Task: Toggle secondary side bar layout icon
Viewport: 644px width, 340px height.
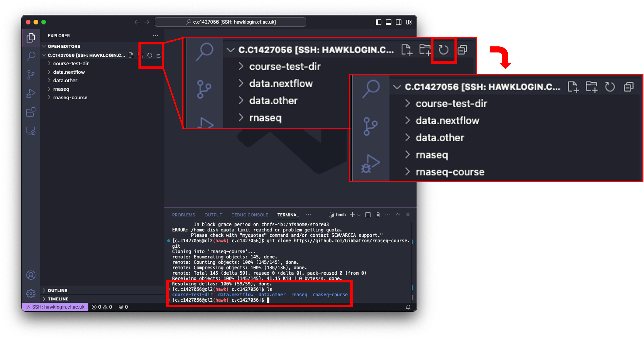Action: [x=399, y=22]
